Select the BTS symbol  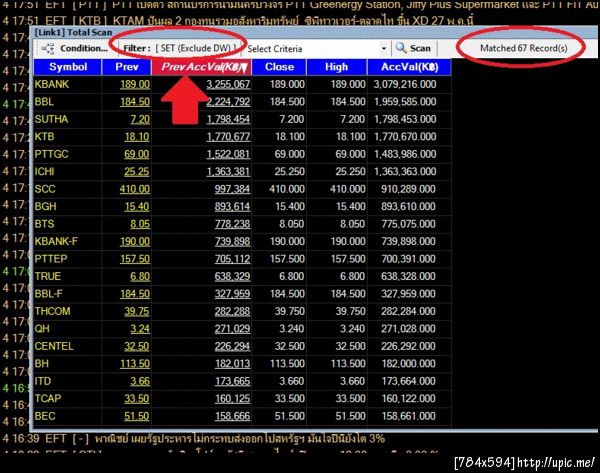(44, 224)
